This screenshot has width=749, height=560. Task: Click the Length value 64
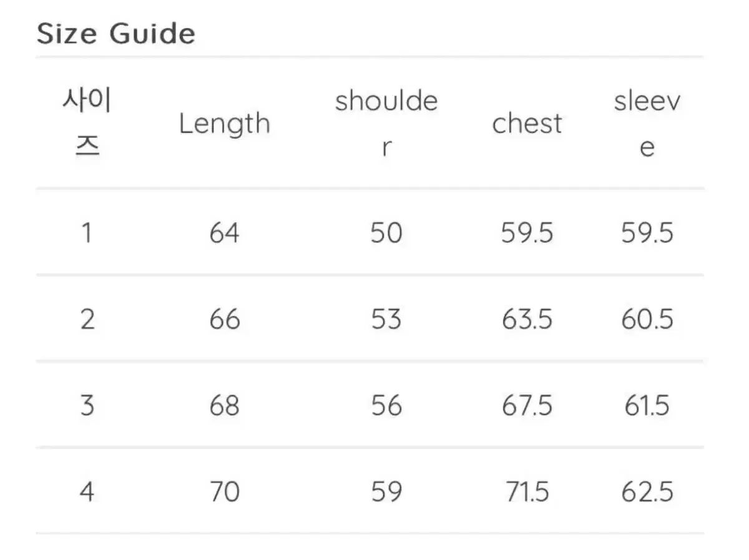pos(224,233)
